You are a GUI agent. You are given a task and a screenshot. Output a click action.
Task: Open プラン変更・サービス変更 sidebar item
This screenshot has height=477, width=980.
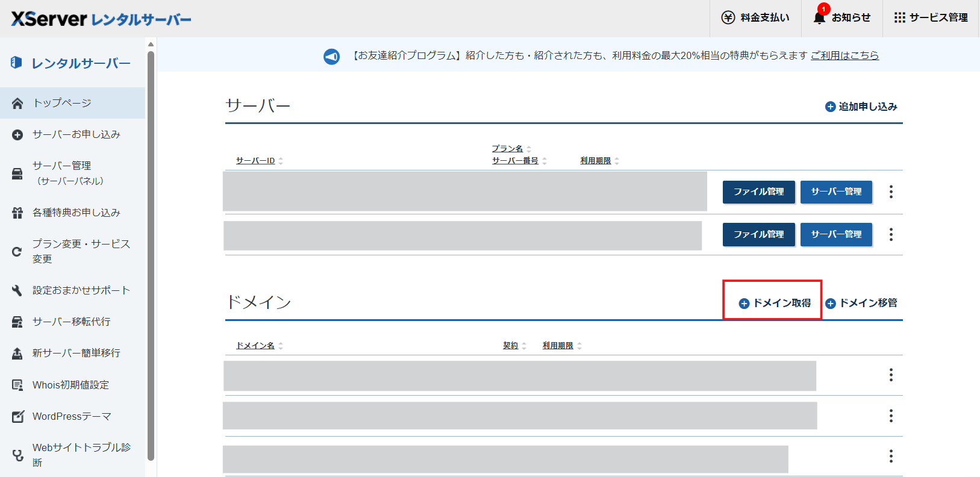pyautogui.click(x=81, y=251)
